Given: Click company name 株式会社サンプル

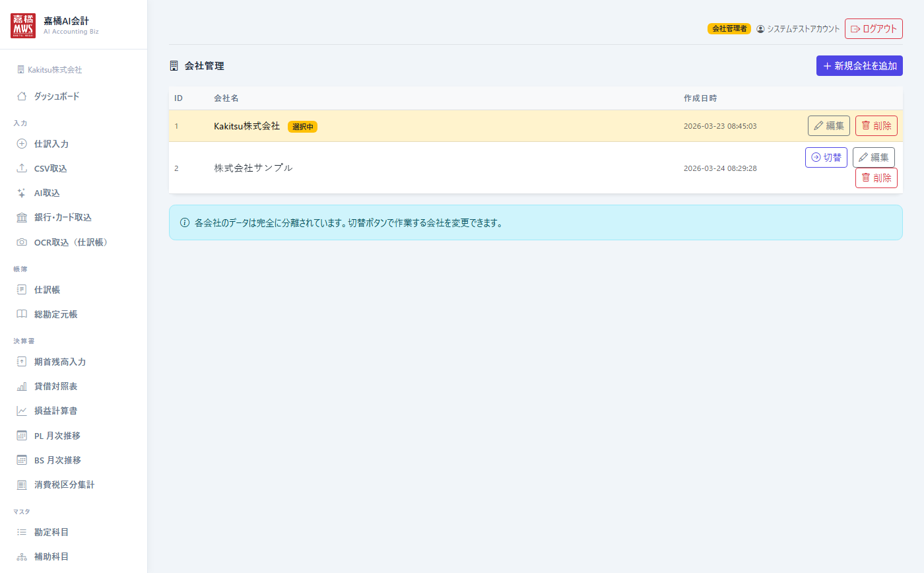Looking at the screenshot, I should 253,168.
